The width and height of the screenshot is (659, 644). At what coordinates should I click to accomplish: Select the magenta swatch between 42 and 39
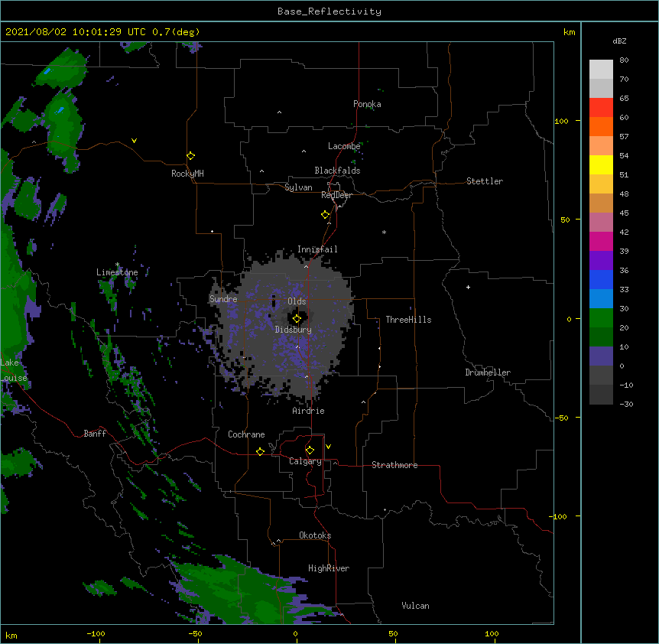pos(601,241)
